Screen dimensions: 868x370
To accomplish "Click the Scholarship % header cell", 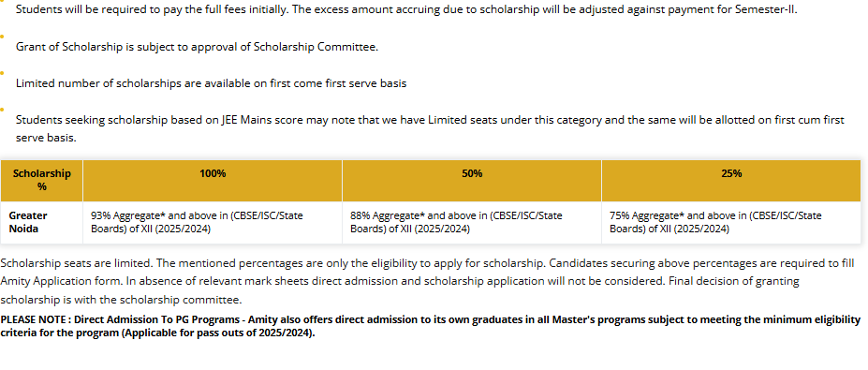I will point(41,181).
